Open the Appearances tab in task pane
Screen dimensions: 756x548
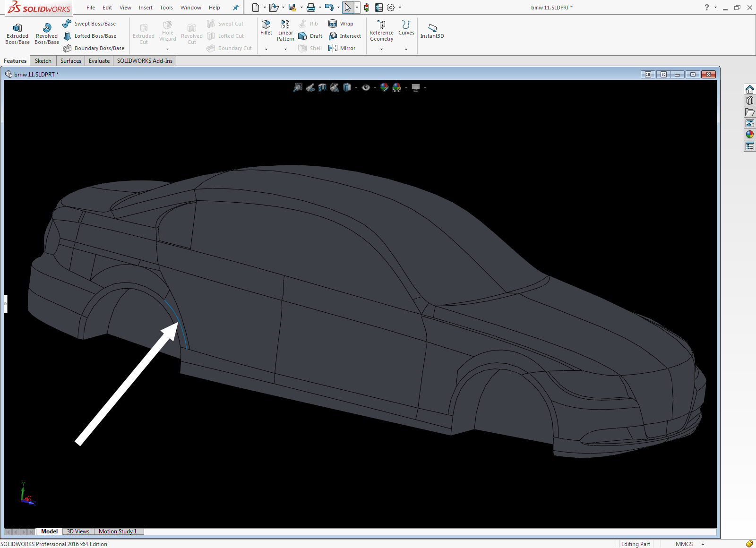tap(750, 135)
